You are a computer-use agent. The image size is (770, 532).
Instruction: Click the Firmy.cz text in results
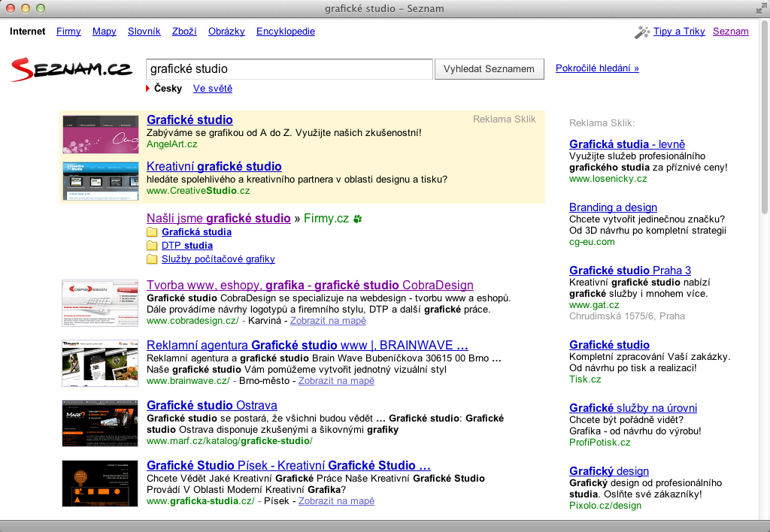[326, 219]
